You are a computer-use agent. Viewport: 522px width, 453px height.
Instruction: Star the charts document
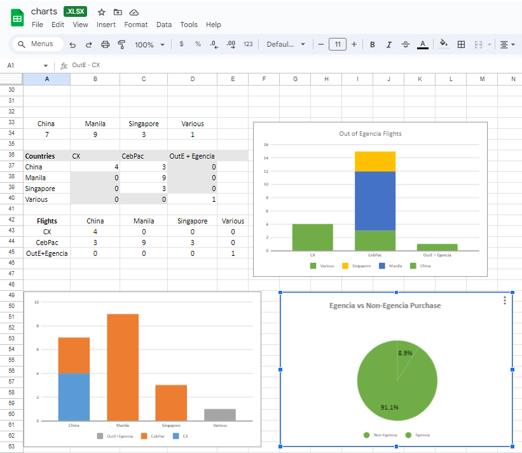point(101,12)
